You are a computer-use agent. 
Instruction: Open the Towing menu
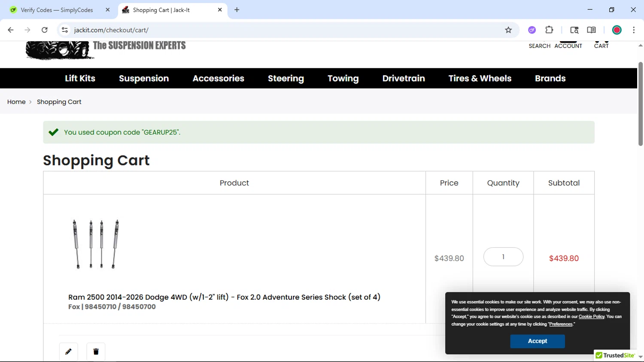(343, 79)
